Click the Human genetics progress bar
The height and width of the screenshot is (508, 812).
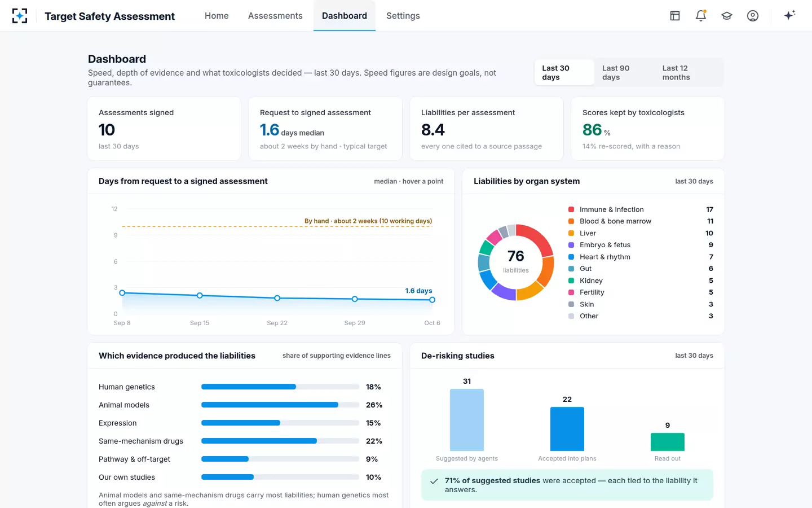[x=280, y=387]
